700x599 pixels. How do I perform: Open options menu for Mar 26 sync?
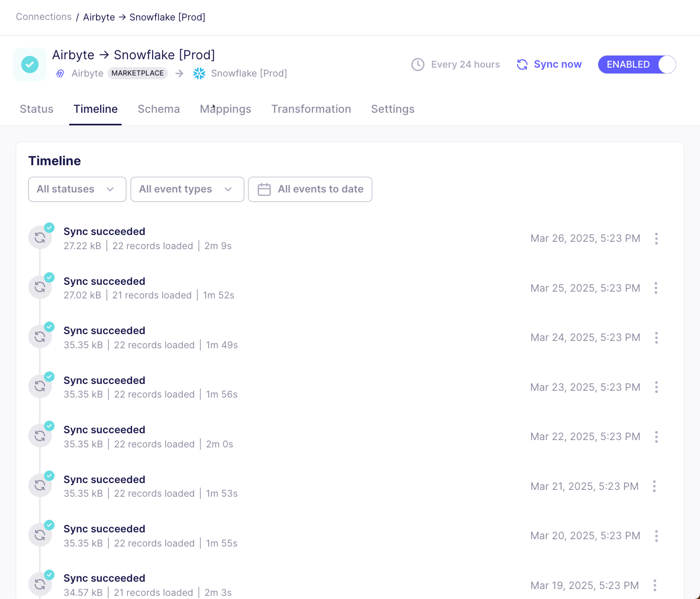(x=656, y=239)
